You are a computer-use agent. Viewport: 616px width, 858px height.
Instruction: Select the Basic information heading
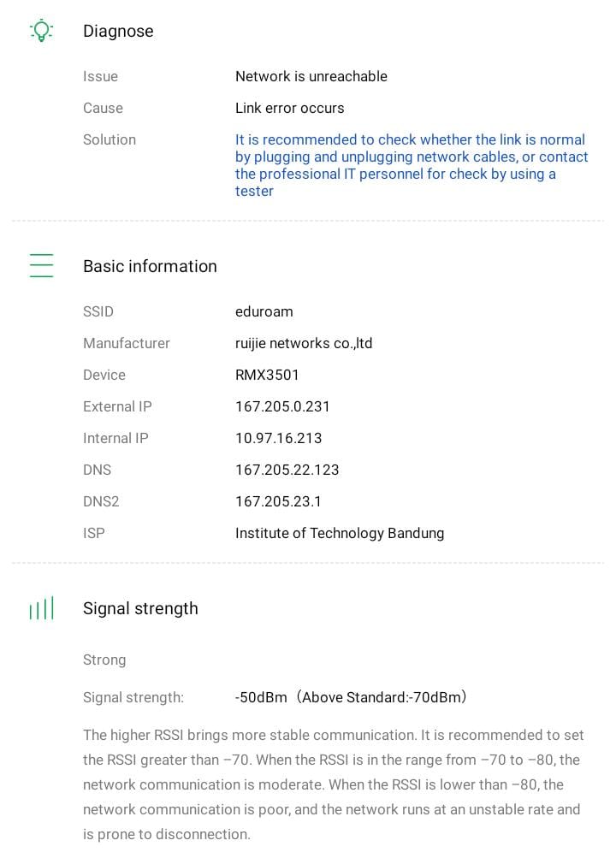(150, 266)
